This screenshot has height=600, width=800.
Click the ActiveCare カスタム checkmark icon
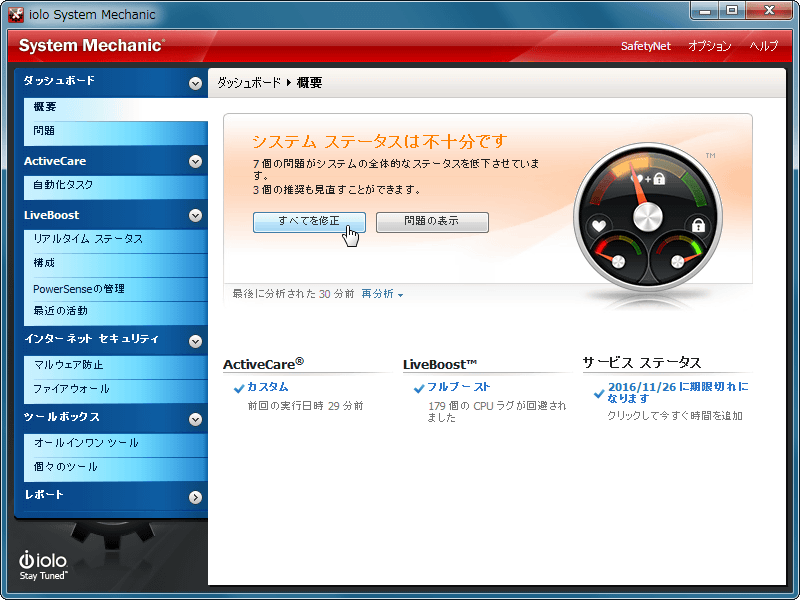[x=239, y=389]
